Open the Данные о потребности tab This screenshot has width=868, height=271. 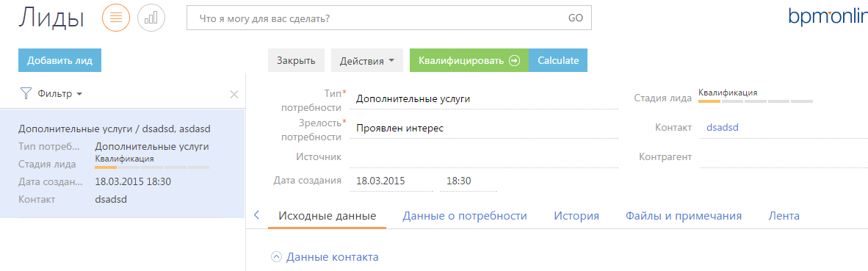click(464, 216)
